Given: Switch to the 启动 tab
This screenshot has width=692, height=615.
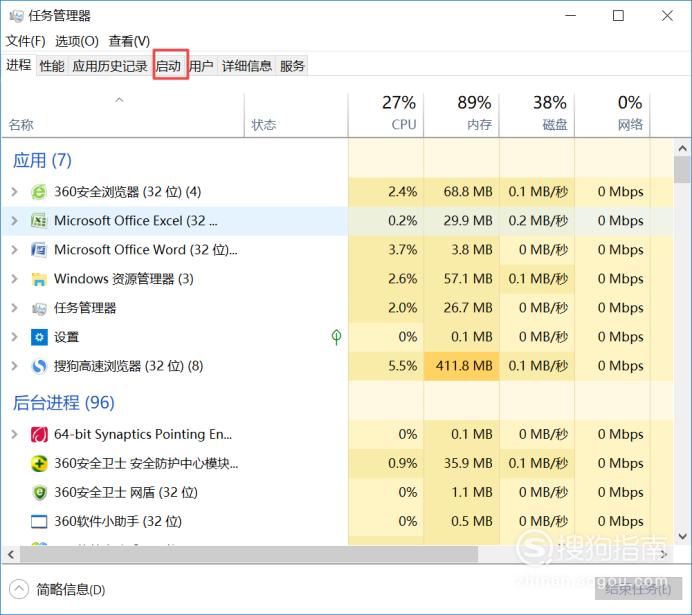Looking at the screenshot, I should 168,66.
